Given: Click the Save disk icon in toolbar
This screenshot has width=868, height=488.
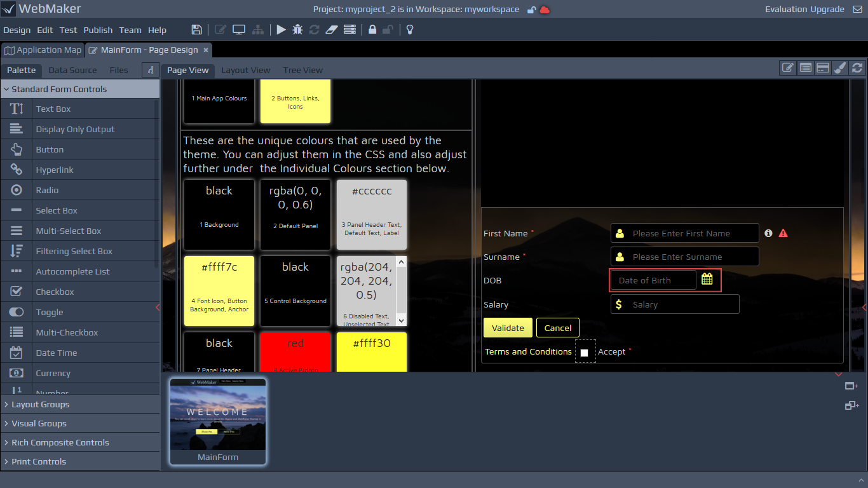Looking at the screenshot, I should [196, 30].
